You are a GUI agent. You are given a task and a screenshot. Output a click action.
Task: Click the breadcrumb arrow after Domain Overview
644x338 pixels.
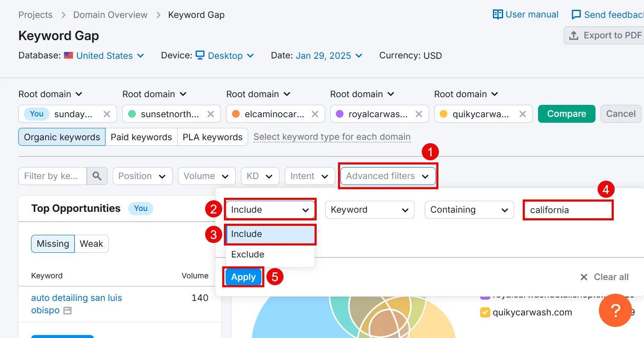(x=158, y=15)
